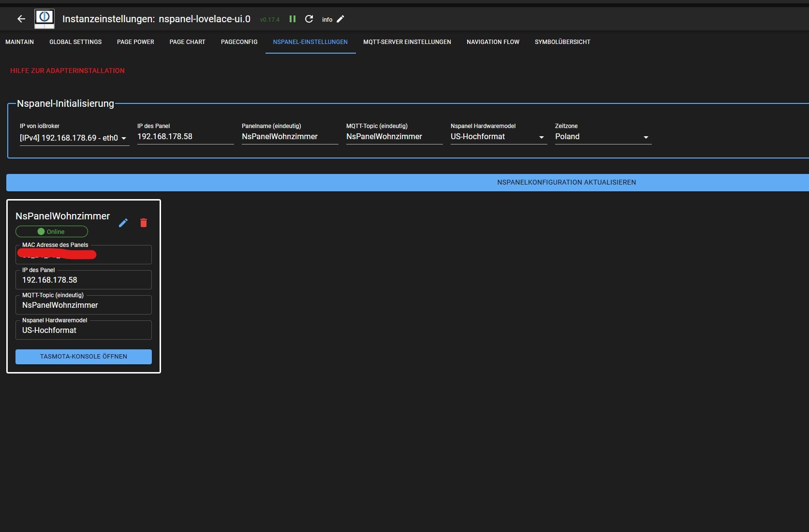This screenshot has width=809, height=532.
Task: Edit log level with the pencil icon
Action: pyautogui.click(x=340, y=19)
